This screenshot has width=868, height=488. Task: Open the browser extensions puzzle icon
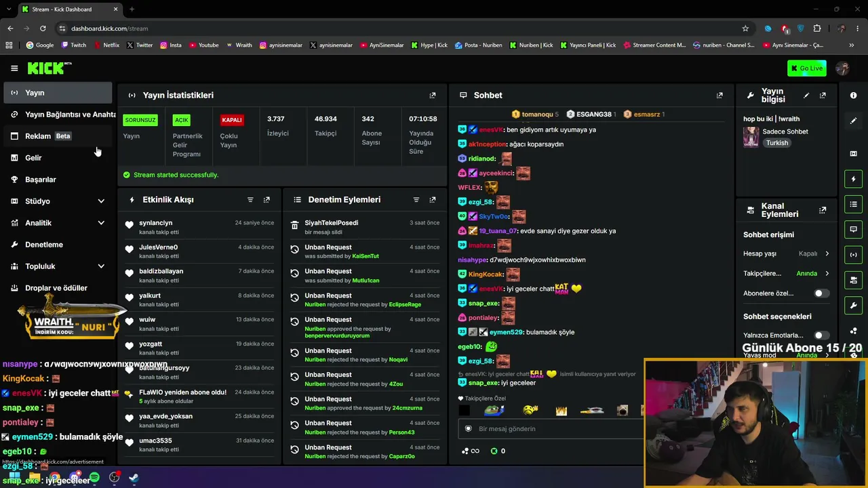coord(817,28)
